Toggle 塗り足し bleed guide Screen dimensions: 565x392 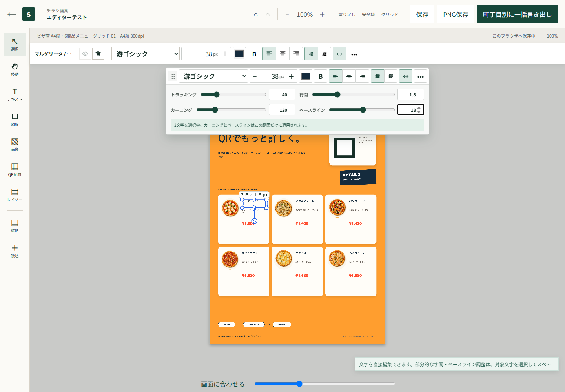[x=347, y=15]
